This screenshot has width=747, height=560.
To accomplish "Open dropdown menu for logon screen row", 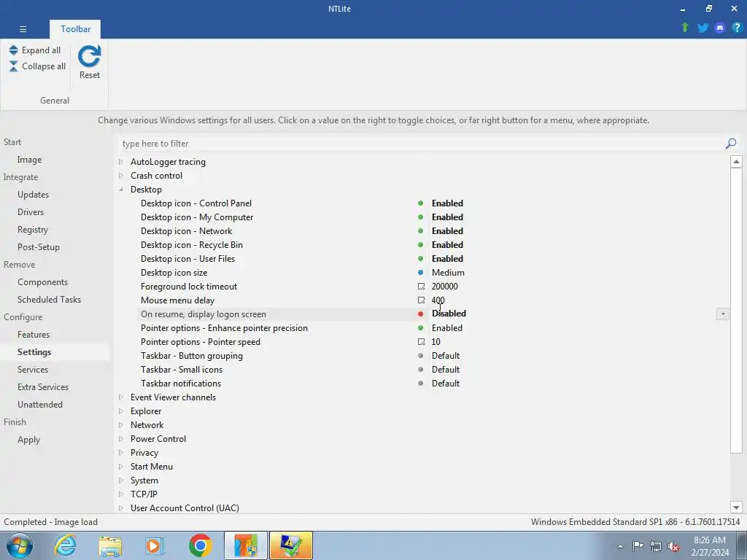I will coord(723,314).
